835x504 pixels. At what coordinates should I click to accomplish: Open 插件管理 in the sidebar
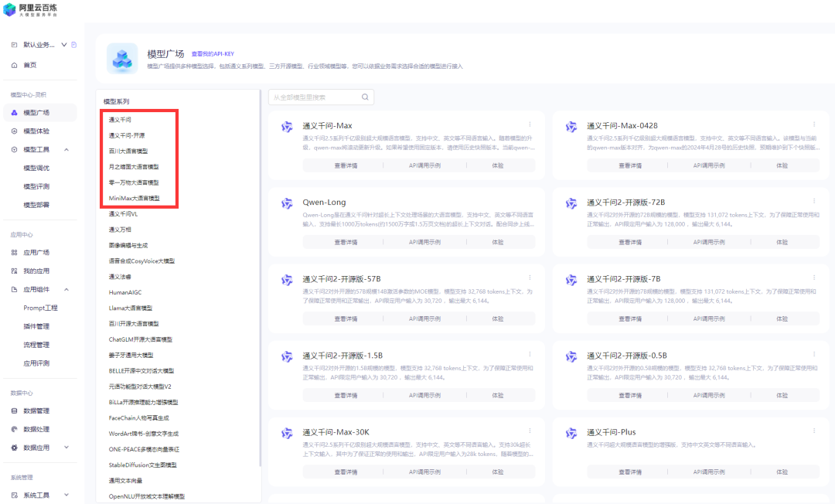(x=36, y=326)
